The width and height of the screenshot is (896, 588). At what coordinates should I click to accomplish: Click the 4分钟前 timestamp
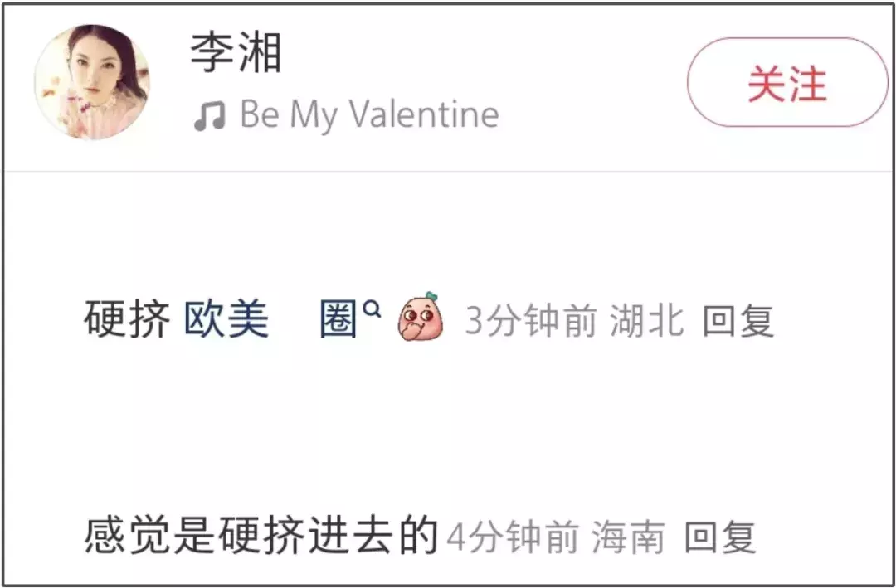512,537
